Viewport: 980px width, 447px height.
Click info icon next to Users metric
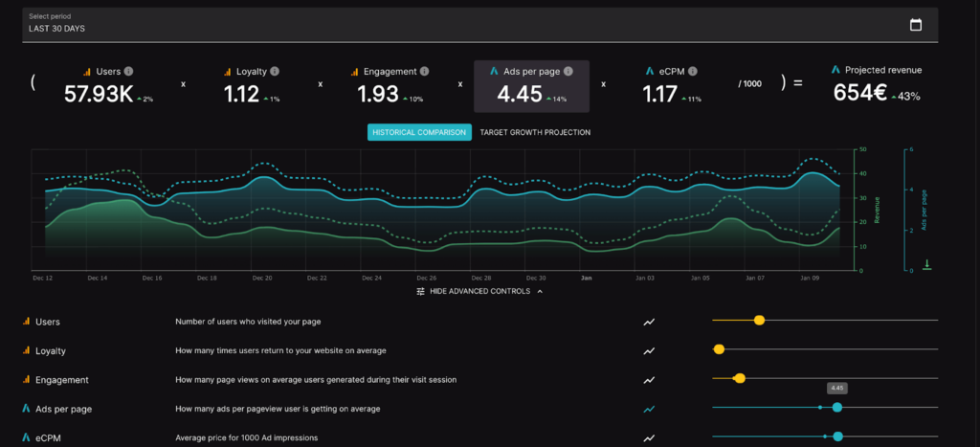(128, 71)
